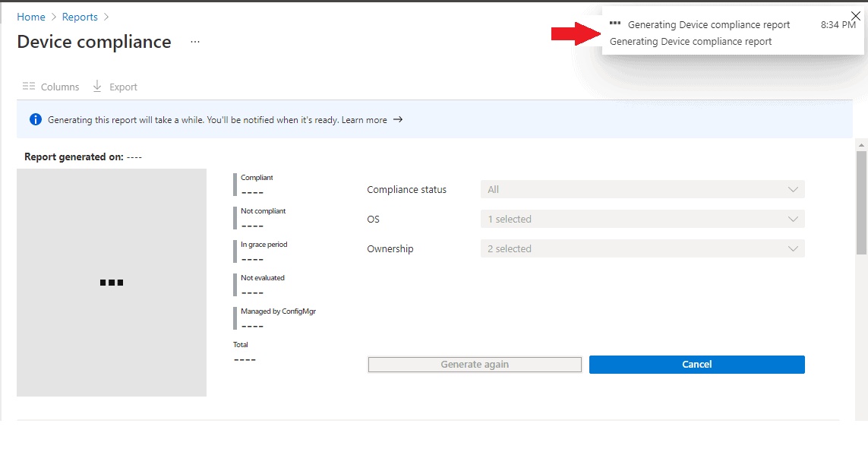The image size is (868, 452).
Task: Go back to Reports via breadcrumb
Action: (80, 16)
